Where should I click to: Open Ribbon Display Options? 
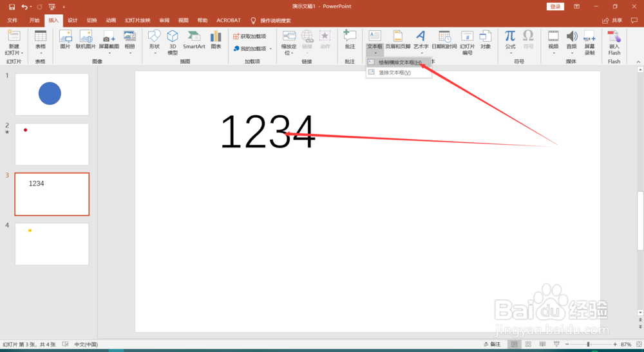(576, 6)
